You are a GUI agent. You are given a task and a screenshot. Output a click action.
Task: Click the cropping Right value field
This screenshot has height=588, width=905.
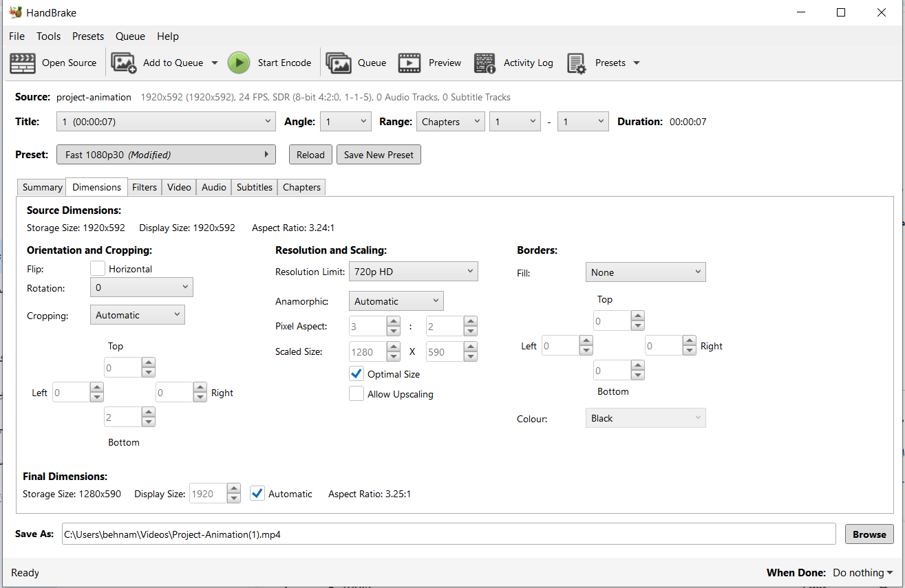(x=174, y=392)
